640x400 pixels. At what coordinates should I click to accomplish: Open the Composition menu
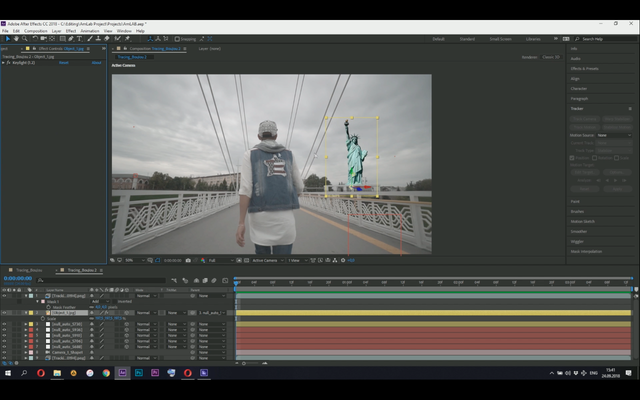pos(35,30)
